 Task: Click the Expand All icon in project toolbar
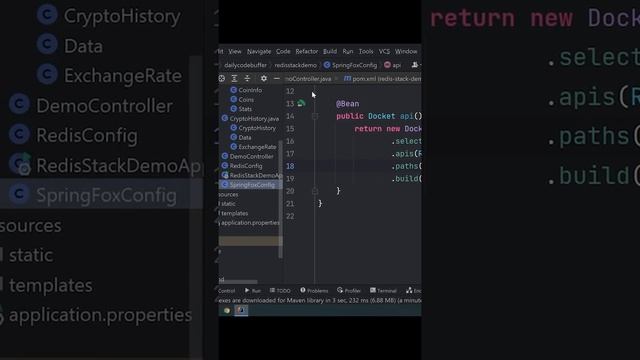coord(234,78)
